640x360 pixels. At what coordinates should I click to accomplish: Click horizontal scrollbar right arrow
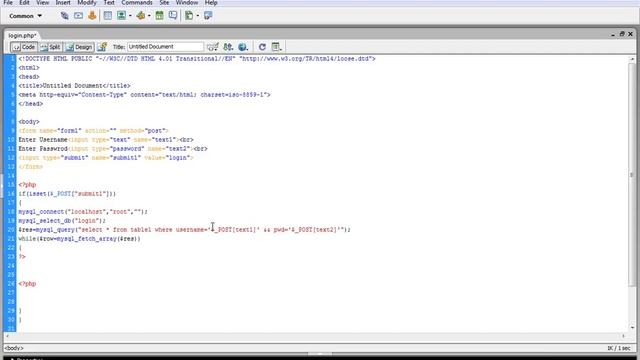point(623,336)
